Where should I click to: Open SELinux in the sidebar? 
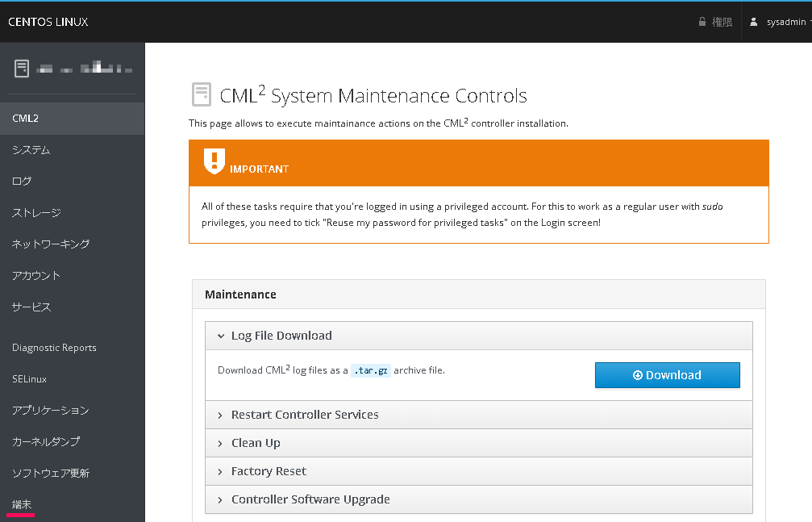pos(72,379)
